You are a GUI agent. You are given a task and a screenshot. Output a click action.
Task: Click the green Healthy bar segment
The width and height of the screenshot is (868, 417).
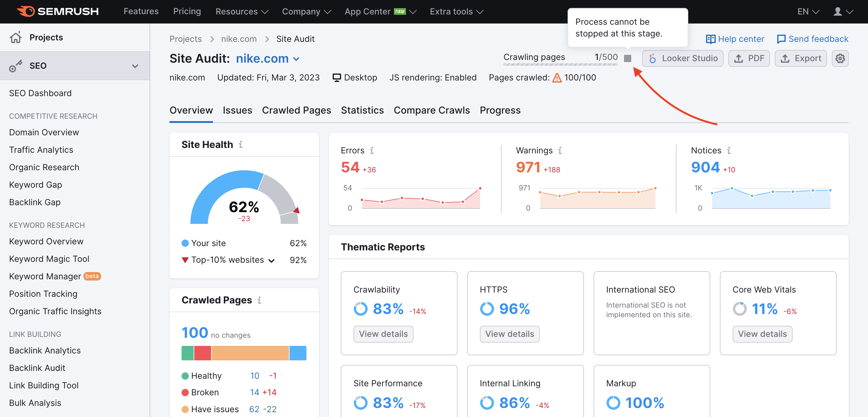tap(187, 353)
